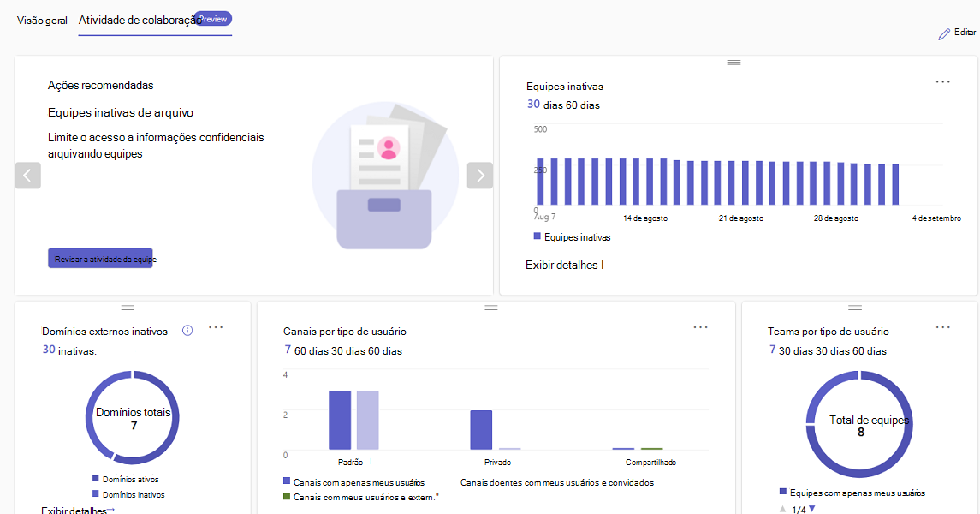This screenshot has height=514, width=980.
Task: Toggle Domínios ativos legend swatch
Action: pyautogui.click(x=96, y=478)
